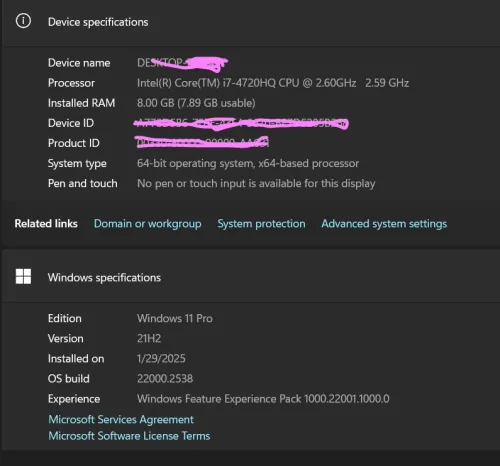Click the Intel Core i7-4720HQ processor value
Image resolution: width=500 pixels, height=466 pixels.
273,83
